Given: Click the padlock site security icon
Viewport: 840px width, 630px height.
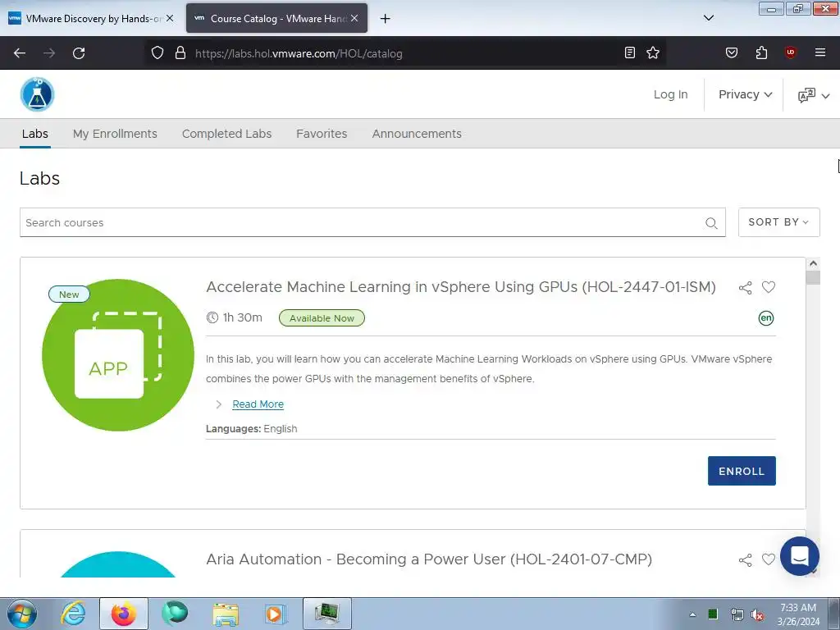Looking at the screenshot, I should click(180, 52).
